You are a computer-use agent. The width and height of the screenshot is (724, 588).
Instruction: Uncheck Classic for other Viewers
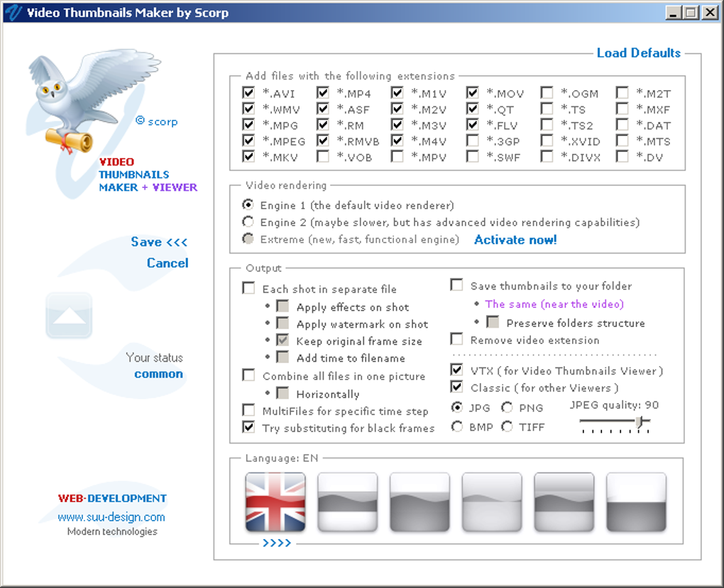click(456, 387)
